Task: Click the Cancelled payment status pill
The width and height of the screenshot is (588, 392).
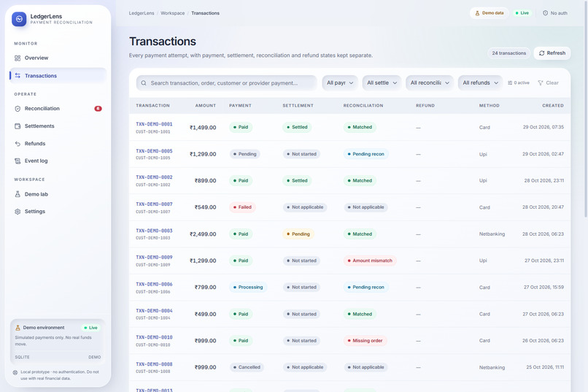Action: [247, 368]
